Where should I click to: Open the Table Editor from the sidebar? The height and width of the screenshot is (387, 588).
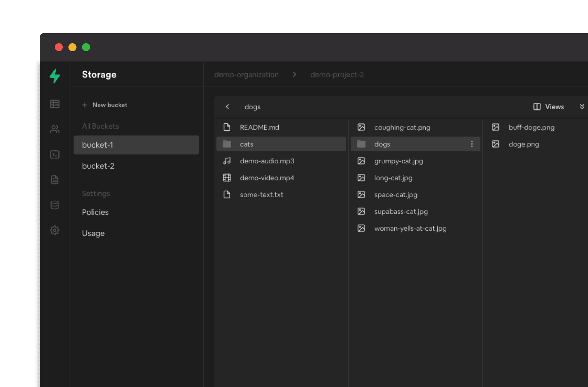(x=54, y=104)
